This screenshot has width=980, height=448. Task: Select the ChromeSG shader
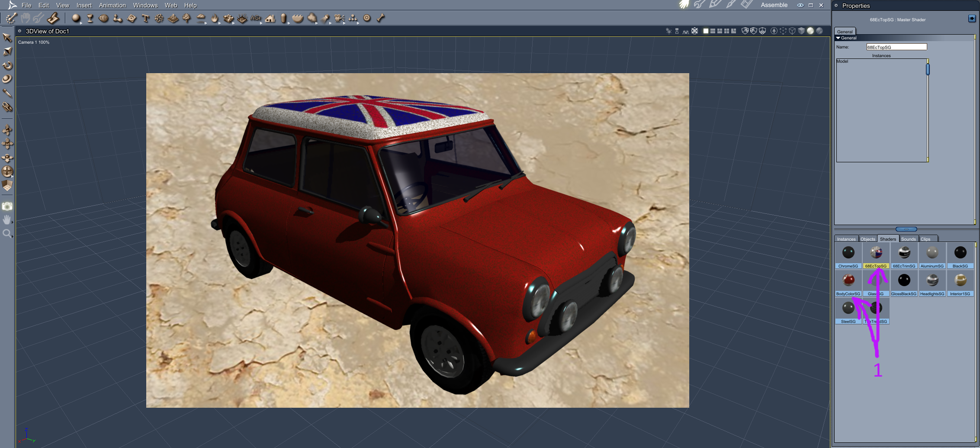point(848,256)
